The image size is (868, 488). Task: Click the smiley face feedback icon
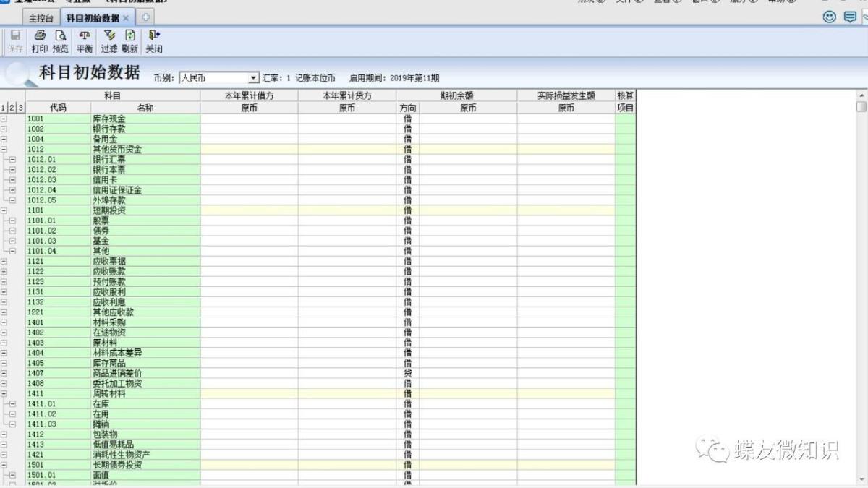(830, 17)
